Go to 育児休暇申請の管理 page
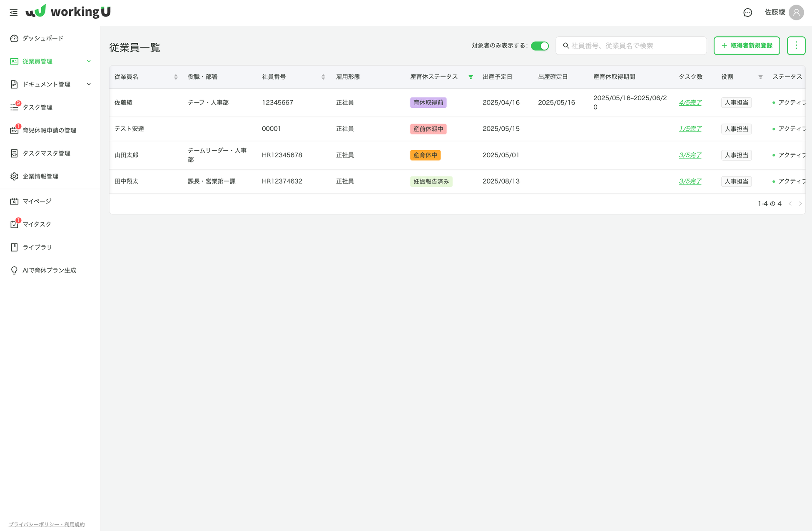Image resolution: width=812 pixels, height=531 pixels. tap(49, 130)
